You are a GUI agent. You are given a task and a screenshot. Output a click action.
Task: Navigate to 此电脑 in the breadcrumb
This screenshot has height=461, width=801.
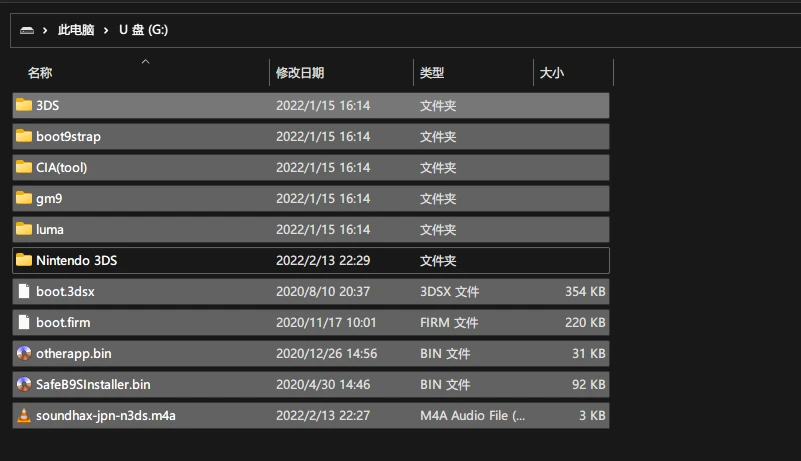pos(76,30)
